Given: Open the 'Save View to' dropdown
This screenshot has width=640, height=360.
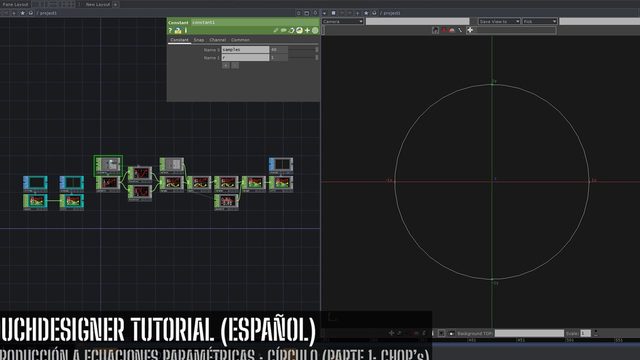Looking at the screenshot, I should pos(499,21).
